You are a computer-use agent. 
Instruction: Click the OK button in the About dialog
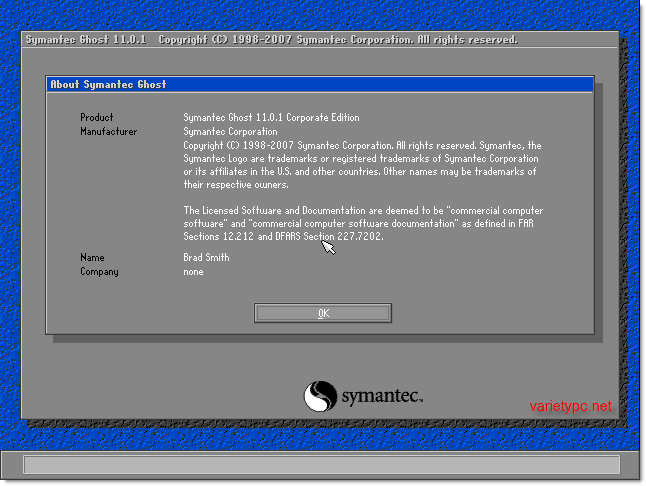[323, 313]
